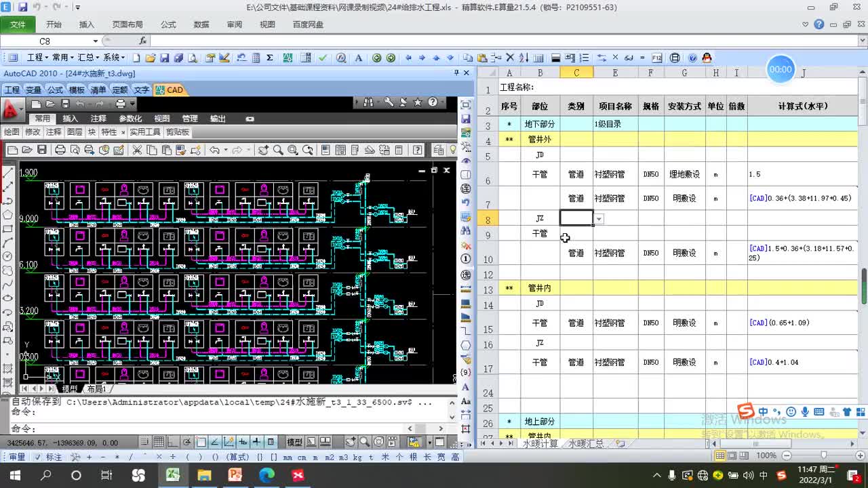Open the 工程 dropdown in the toolbar
Image resolution: width=868 pixels, height=488 pixels.
point(37,58)
